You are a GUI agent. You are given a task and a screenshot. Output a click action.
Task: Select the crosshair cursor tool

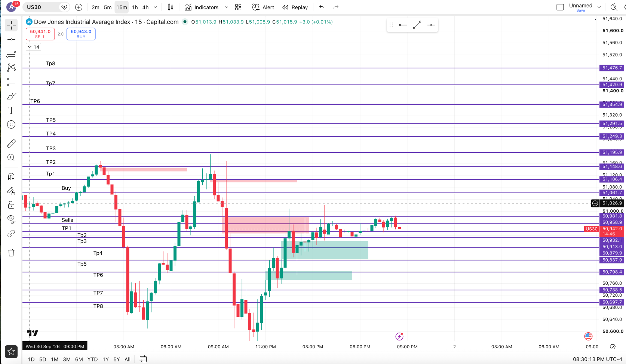point(11,25)
